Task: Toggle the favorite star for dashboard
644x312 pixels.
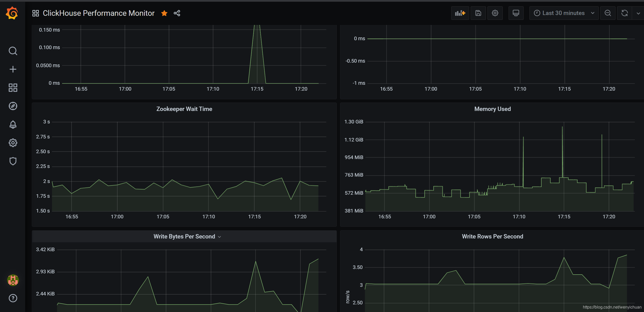Action: [x=164, y=13]
